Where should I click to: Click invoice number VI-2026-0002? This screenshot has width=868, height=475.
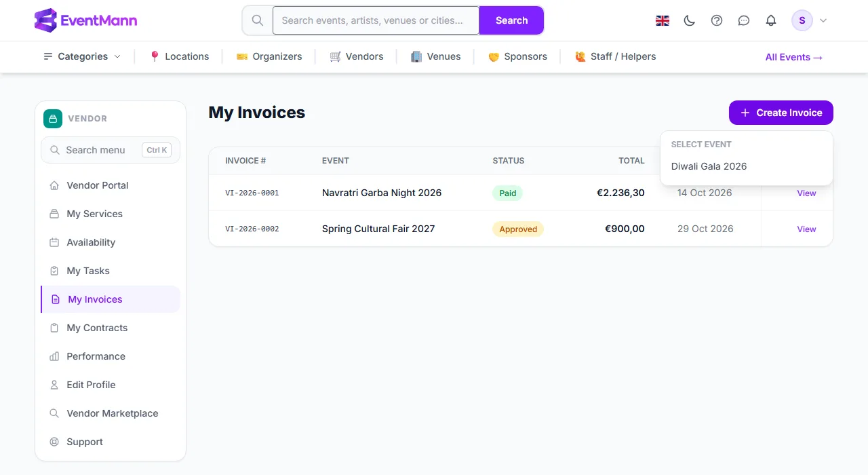[252, 229]
